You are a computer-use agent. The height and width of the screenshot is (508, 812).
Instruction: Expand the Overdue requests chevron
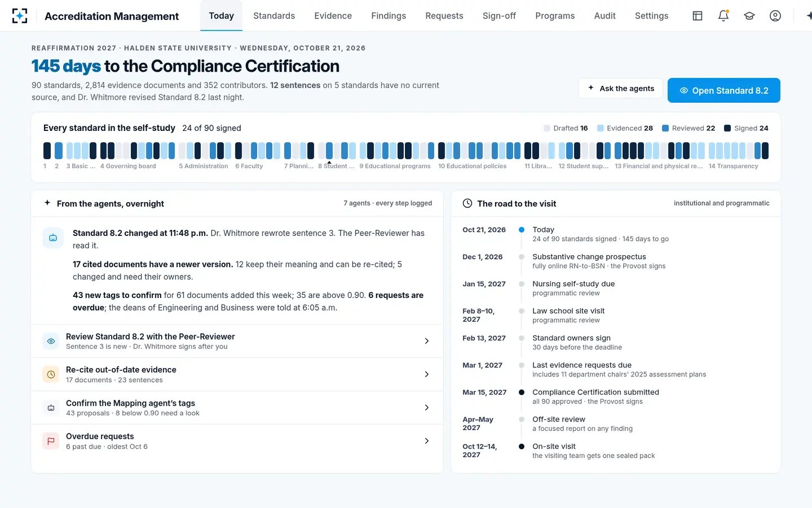pyautogui.click(x=427, y=441)
